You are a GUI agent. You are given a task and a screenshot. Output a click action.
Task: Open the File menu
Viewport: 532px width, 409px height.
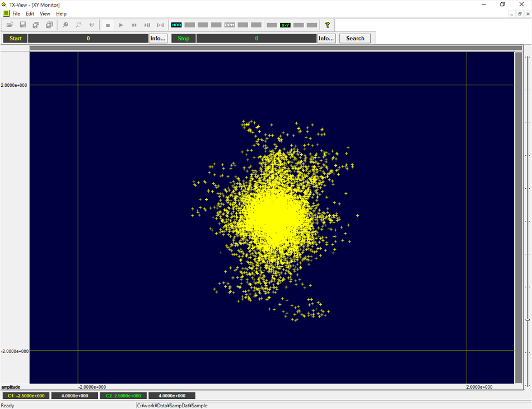click(16, 13)
